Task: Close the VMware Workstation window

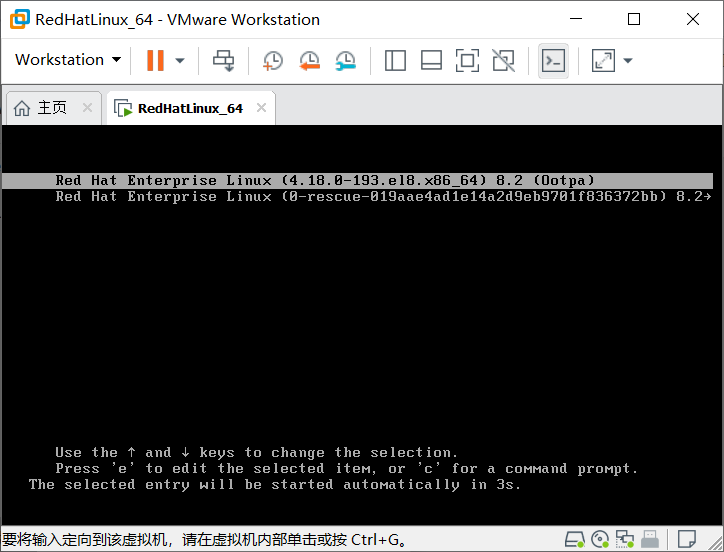Action: [x=693, y=19]
